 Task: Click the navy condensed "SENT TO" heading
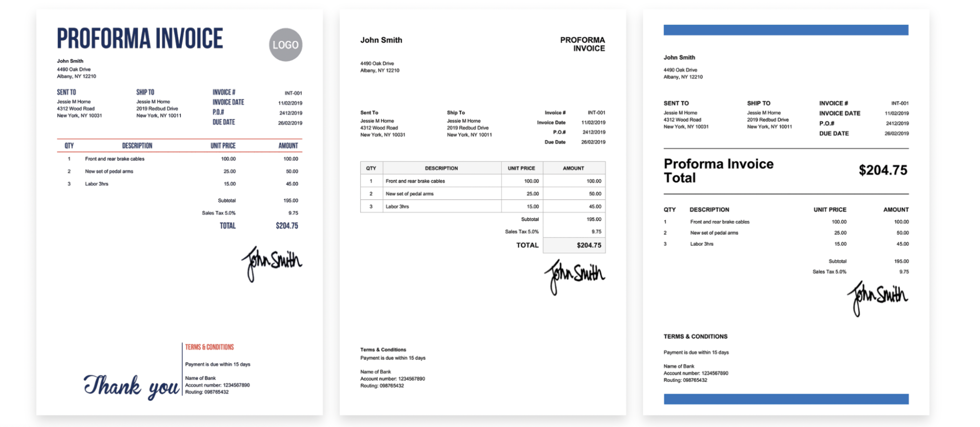(66, 92)
